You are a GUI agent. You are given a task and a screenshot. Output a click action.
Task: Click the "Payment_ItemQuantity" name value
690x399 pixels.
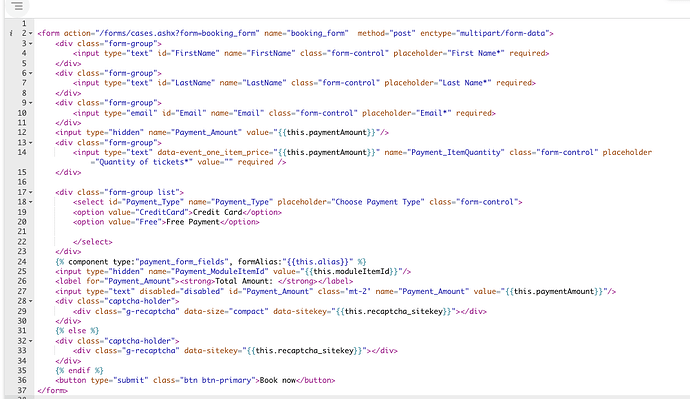pos(456,153)
